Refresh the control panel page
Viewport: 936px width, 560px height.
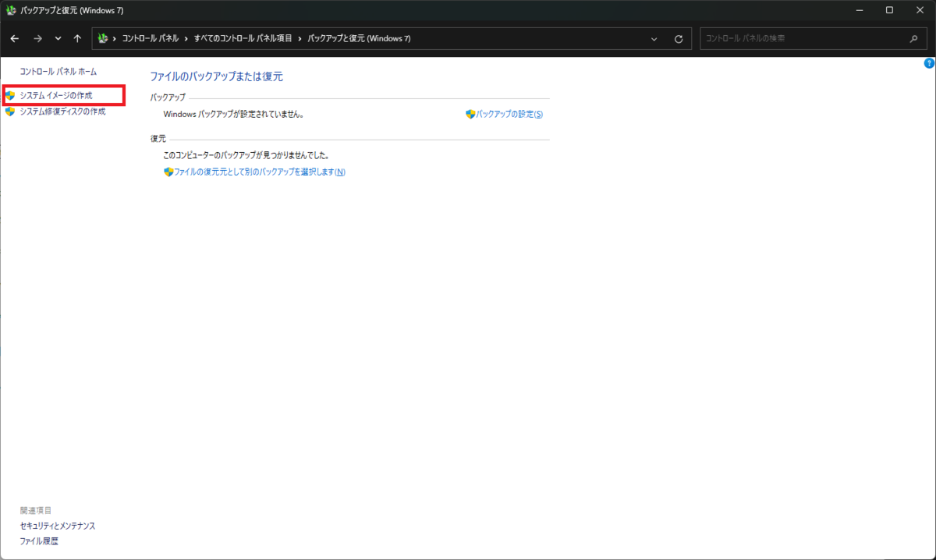click(x=678, y=39)
